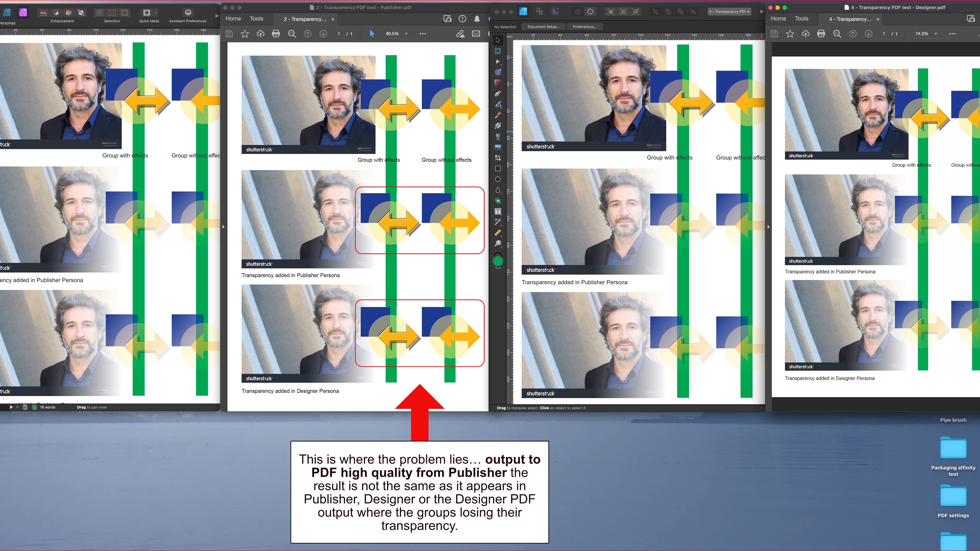Click Auto White Balance enhancement icon

click(x=81, y=12)
